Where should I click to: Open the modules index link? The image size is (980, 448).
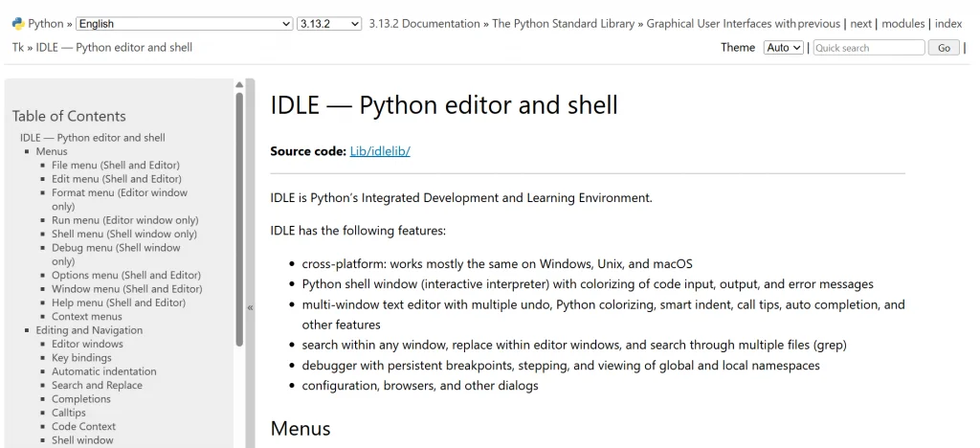[x=903, y=24]
